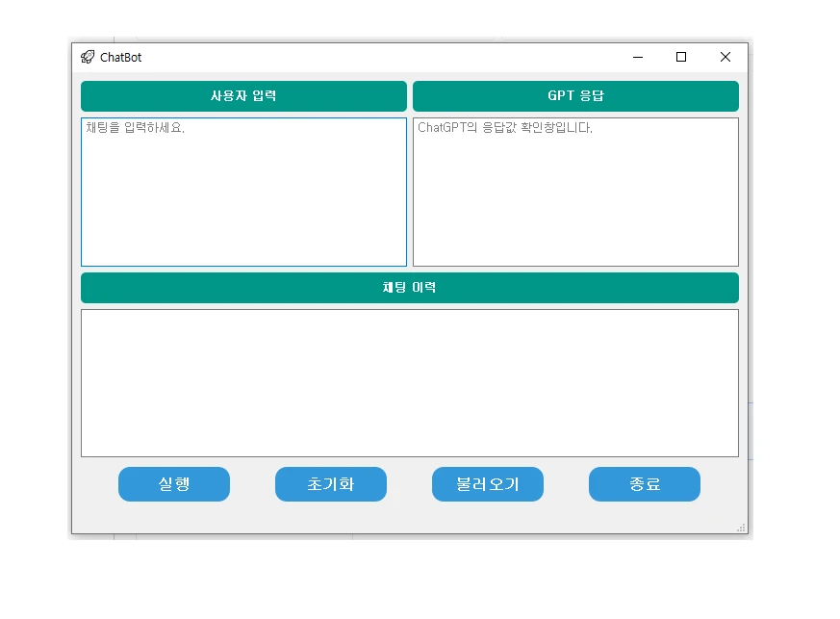Click the GPT 응답 header bar

574,96
